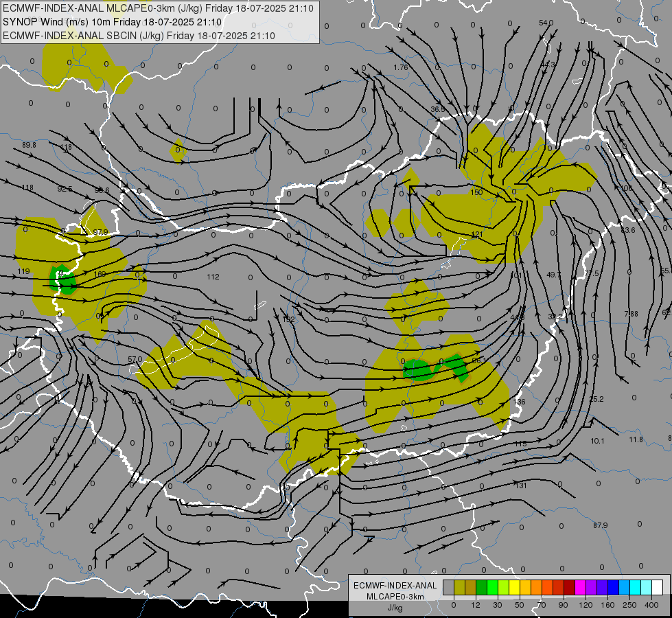This screenshot has width=672, height=618.
Task: Click the map value 112
Action: pos(213,277)
